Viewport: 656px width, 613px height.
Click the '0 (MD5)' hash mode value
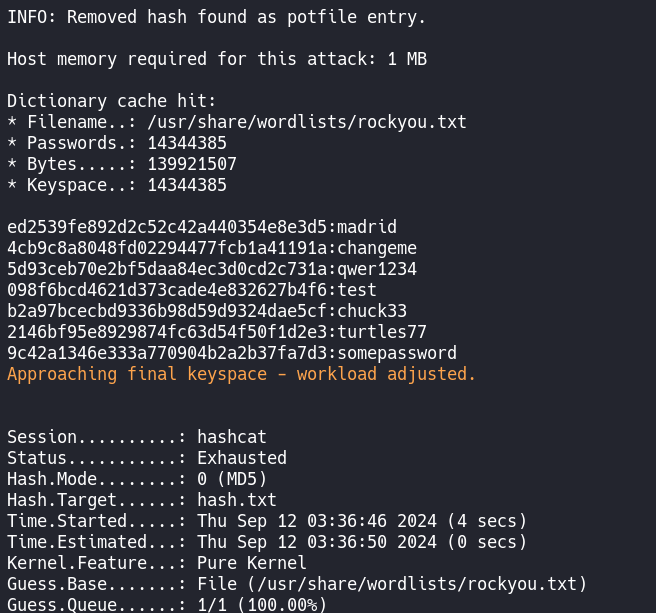point(231,479)
